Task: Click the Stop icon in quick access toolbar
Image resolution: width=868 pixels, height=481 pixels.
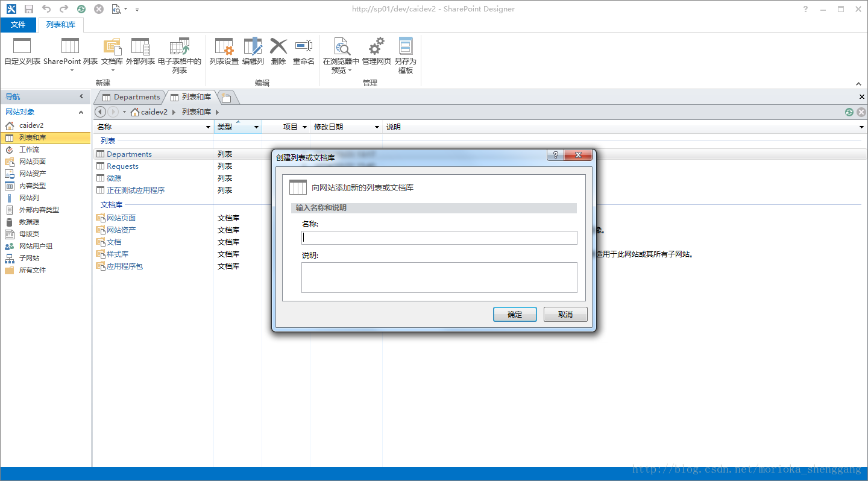Action: (x=99, y=9)
